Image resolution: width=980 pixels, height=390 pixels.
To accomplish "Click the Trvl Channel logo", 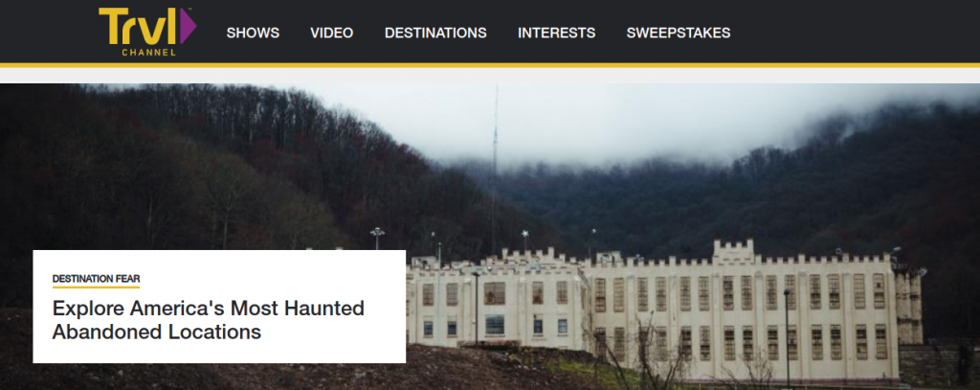I will point(147,32).
